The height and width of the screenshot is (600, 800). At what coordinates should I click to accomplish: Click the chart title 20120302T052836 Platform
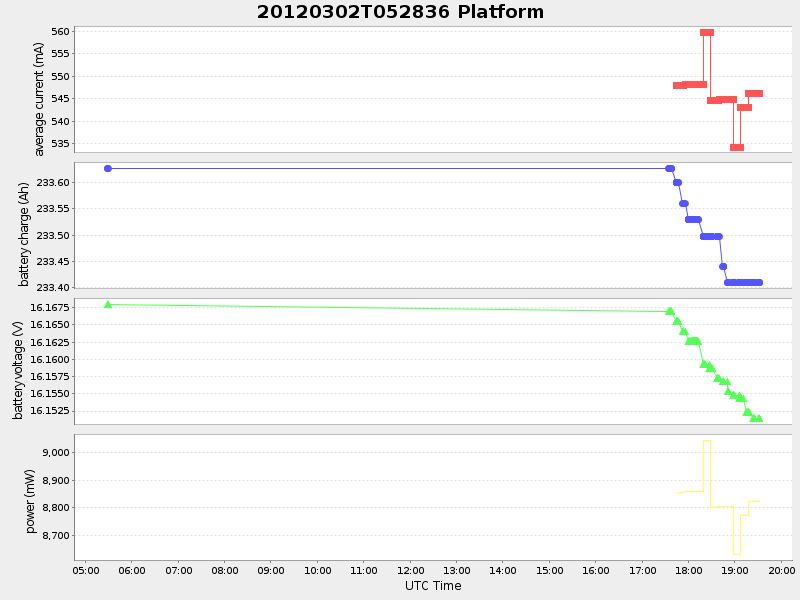coord(398,12)
